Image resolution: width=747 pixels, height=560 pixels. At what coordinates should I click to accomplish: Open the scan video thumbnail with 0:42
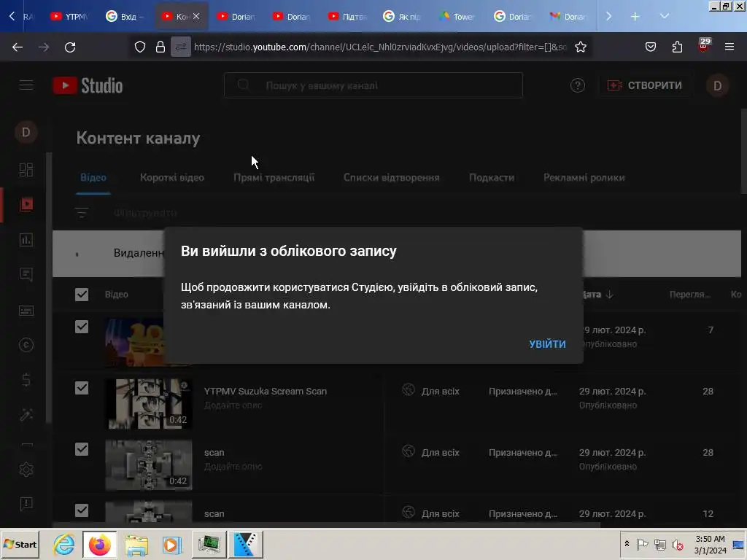click(149, 465)
